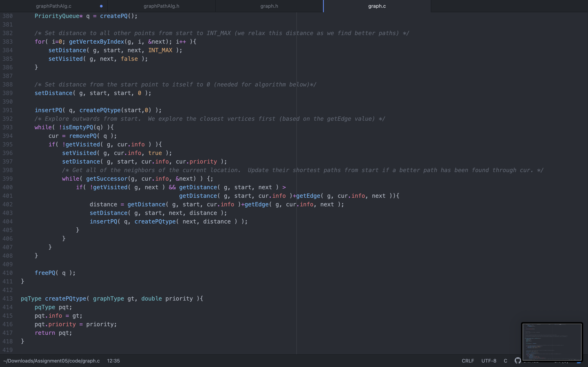Viewport: 588px width, 367px height.
Task: Place cursor on removePQ call in line 394
Action: point(83,136)
